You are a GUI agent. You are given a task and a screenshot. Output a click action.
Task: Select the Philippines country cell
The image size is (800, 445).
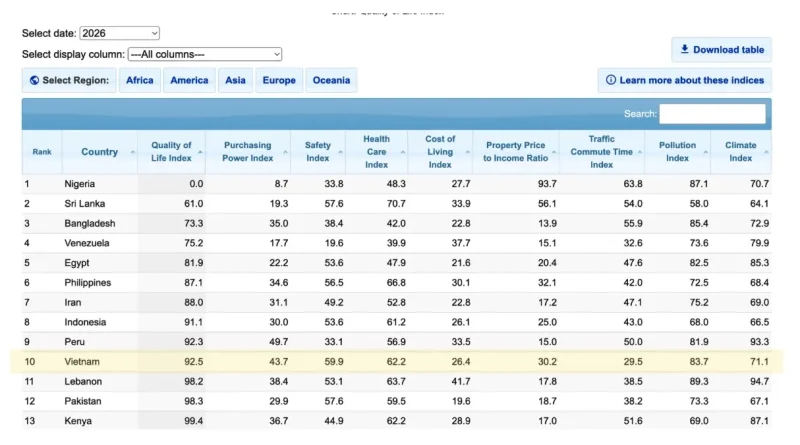88,283
